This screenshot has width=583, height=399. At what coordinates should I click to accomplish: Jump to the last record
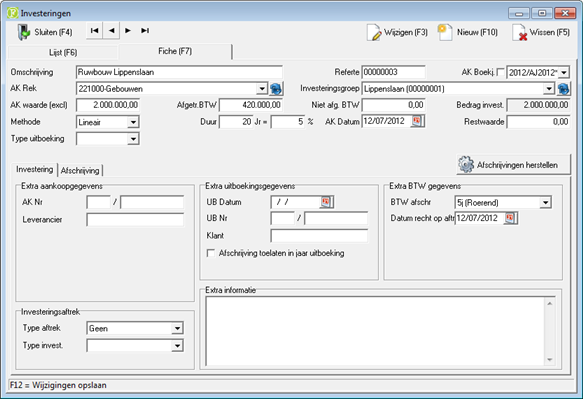pos(145,30)
